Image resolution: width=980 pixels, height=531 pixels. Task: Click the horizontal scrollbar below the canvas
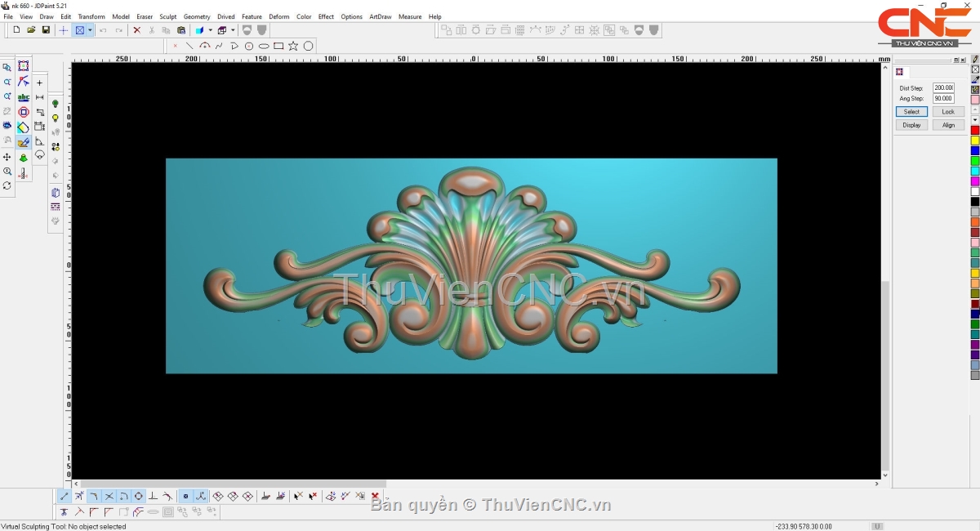[478, 484]
